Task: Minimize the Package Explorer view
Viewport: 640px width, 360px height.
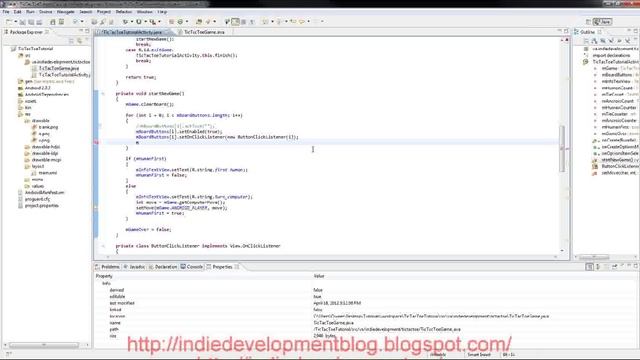Action: [81, 31]
